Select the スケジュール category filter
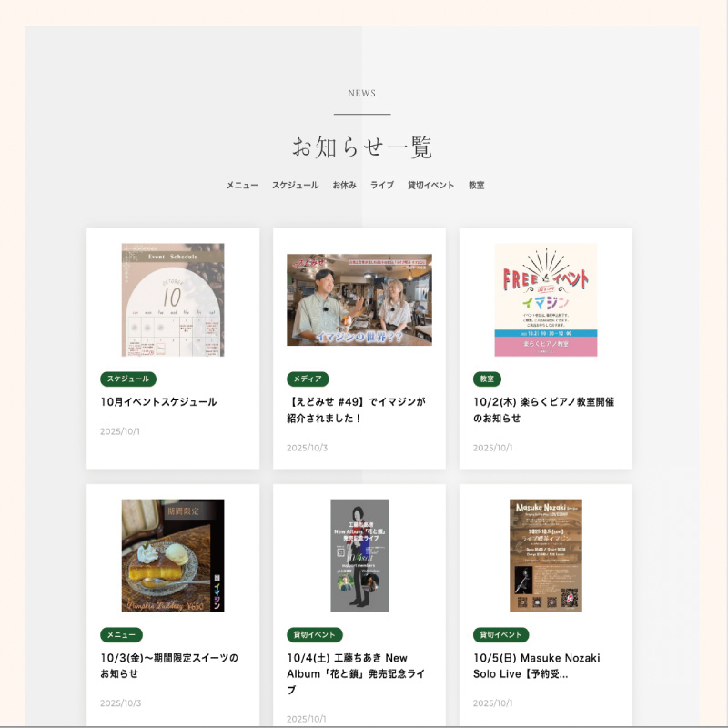The width and height of the screenshot is (728, 728). pos(295,186)
